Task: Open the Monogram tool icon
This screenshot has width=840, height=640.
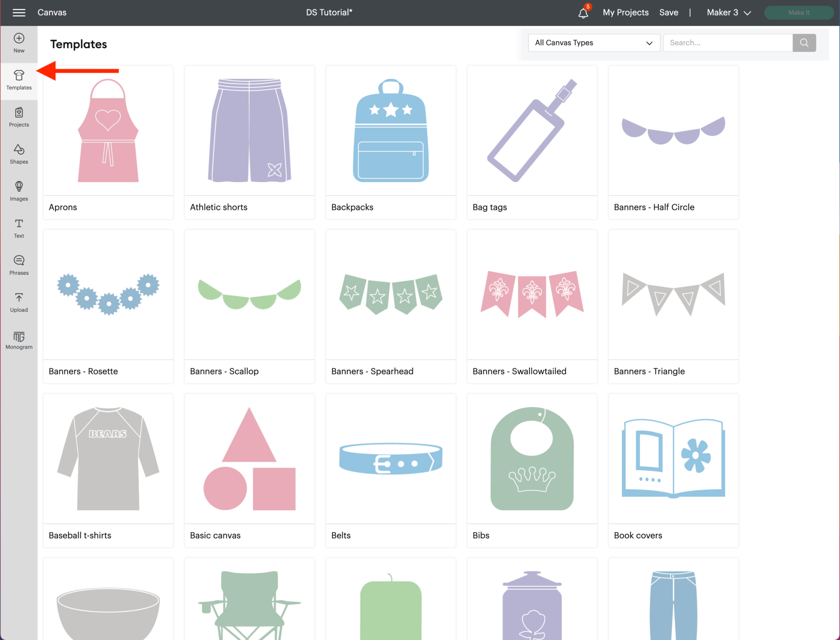Action: pos(19,340)
